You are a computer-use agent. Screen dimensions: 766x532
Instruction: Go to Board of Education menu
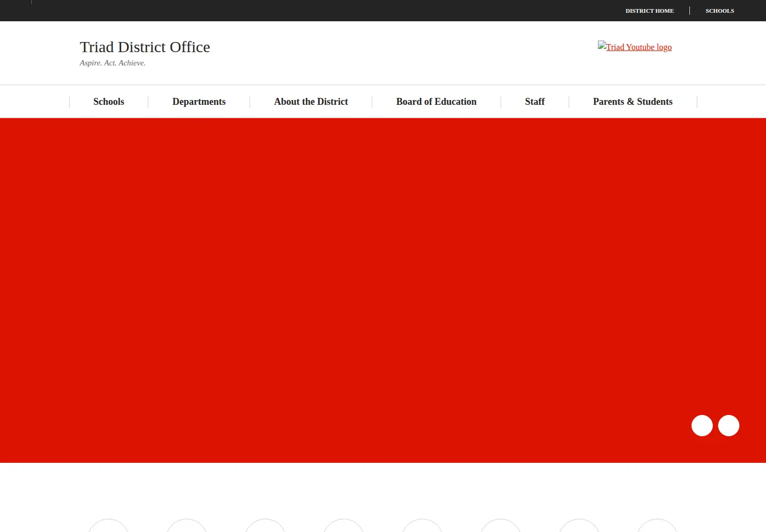[x=436, y=102]
